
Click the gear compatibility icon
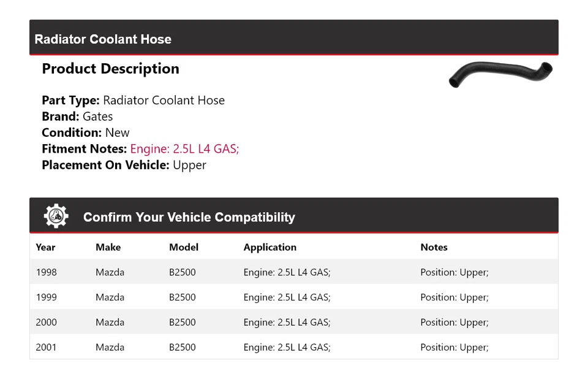[x=56, y=216]
